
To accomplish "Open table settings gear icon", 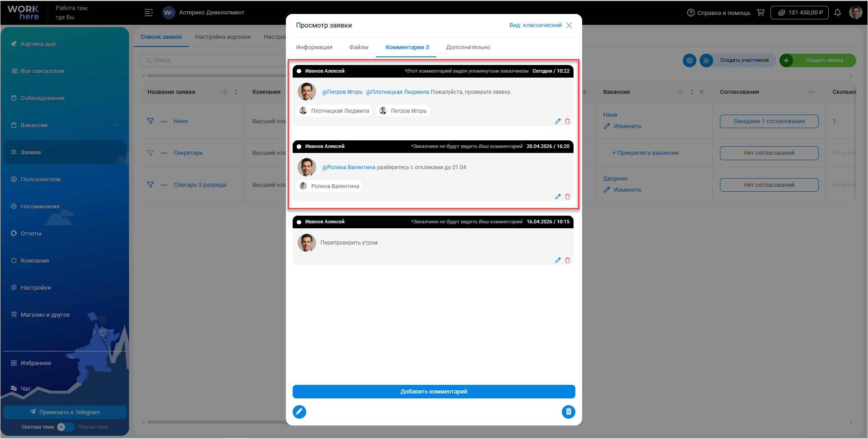I will (690, 60).
